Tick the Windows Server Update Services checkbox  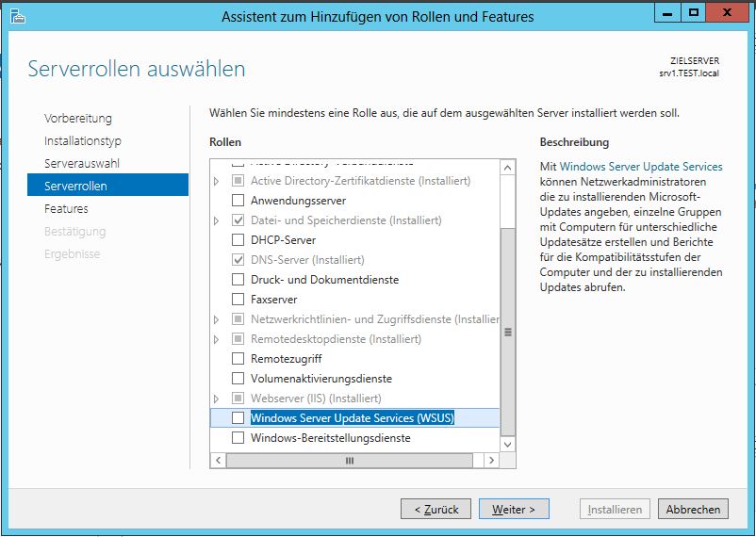coord(238,418)
